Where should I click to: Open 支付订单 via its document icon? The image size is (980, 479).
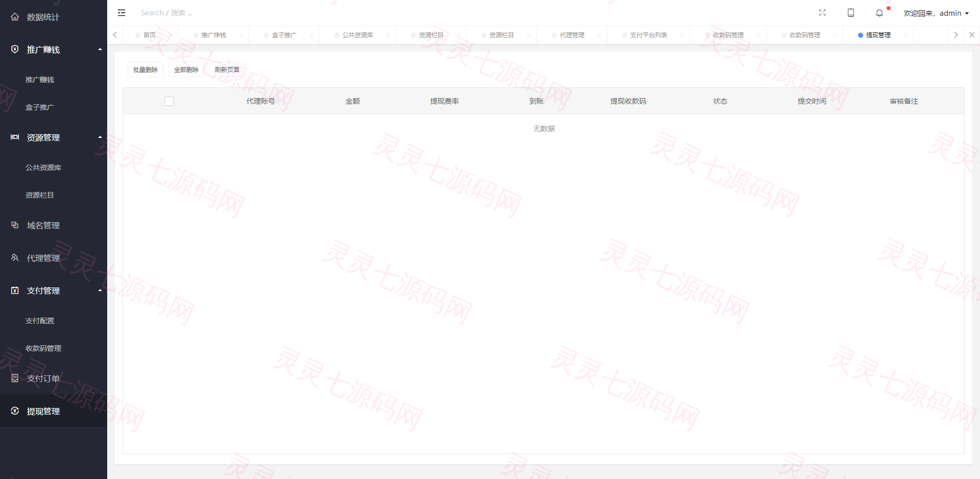(15, 378)
